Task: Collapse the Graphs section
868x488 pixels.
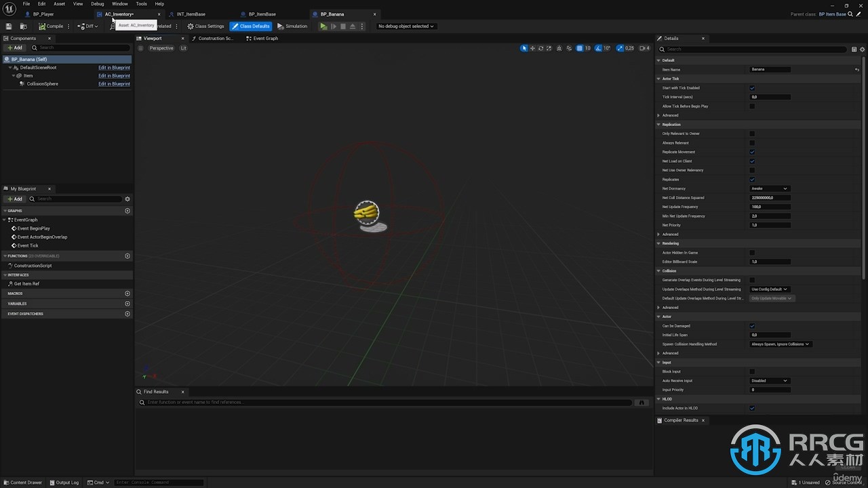Action: tap(5, 211)
